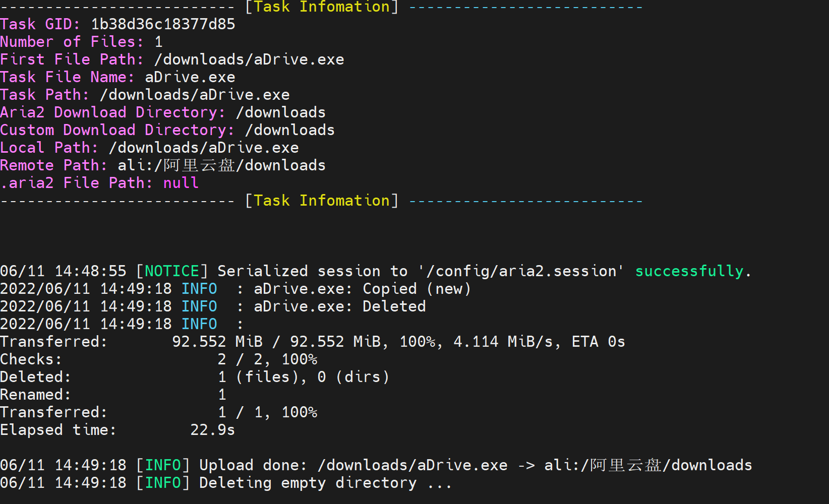The height and width of the screenshot is (504, 829).
Task: Click the 'Aria2 Download Directory:' label
Action: click(x=113, y=112)
